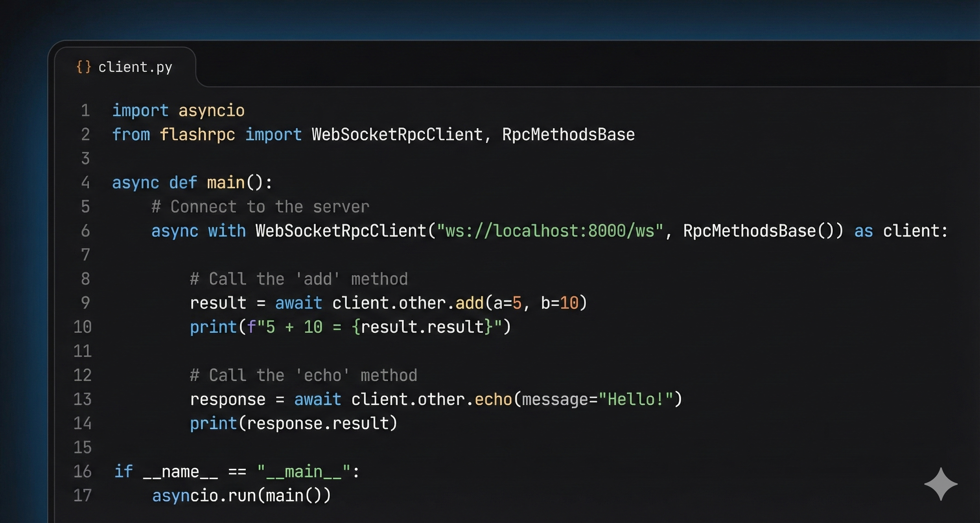This screenshot has width=980, height=523.
Task: Click the 'as' keyword on line 6
Action: (x=863, y=231)
